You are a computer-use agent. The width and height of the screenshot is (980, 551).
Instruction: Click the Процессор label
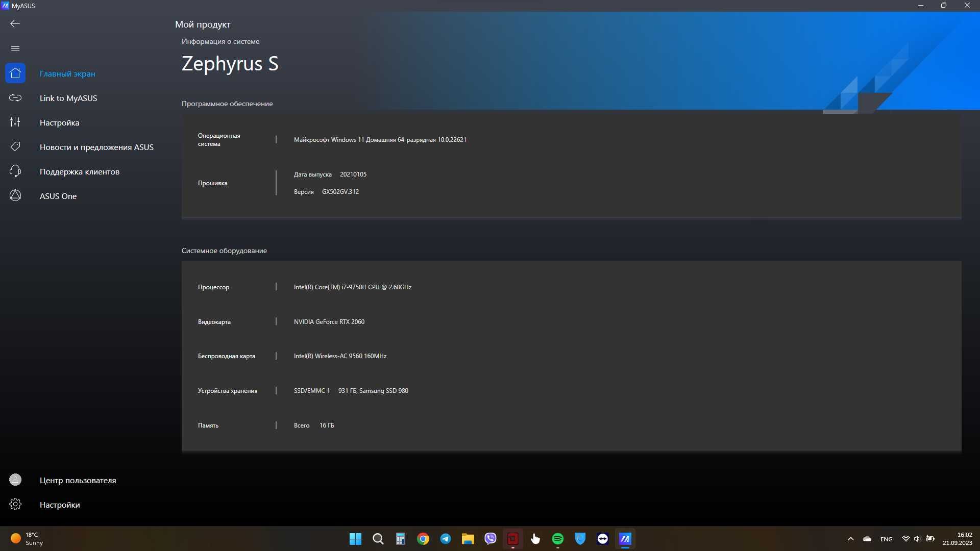tap(213, 287)
